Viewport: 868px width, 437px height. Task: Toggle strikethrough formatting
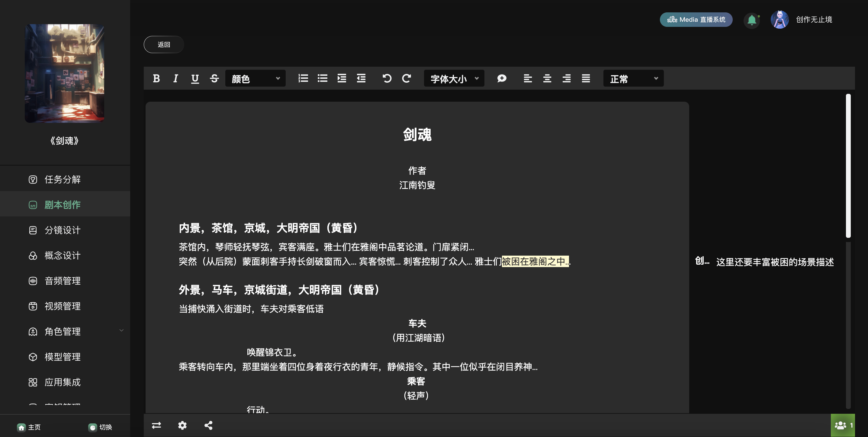pos(214,78)
